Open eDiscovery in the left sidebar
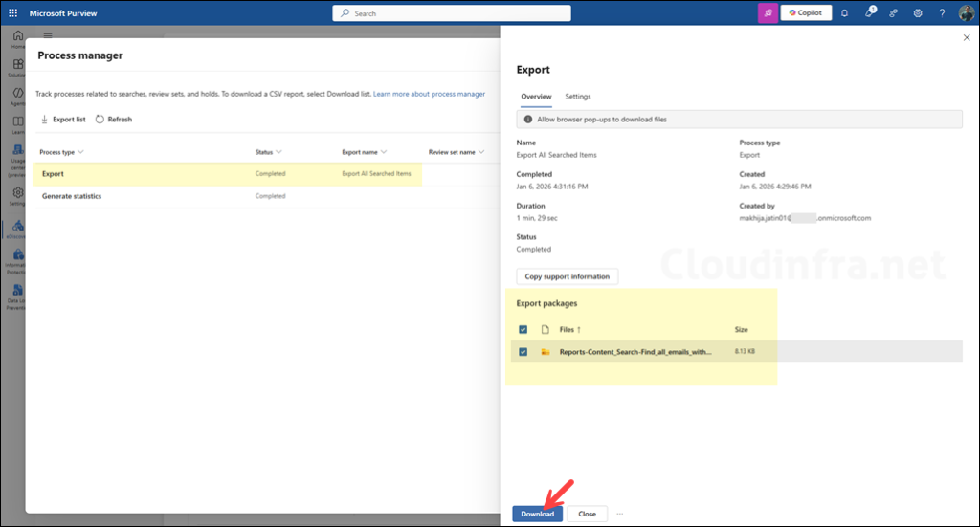Viewport: 980px width, 527px height. (18, 230)
